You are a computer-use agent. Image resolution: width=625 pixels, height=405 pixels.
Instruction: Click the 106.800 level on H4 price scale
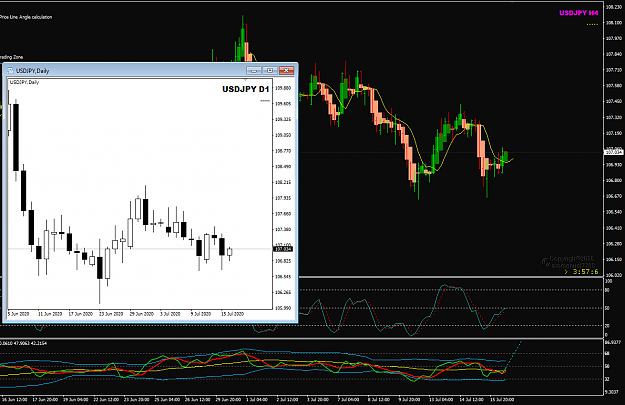pyautogui.click(x=614, y=180)
